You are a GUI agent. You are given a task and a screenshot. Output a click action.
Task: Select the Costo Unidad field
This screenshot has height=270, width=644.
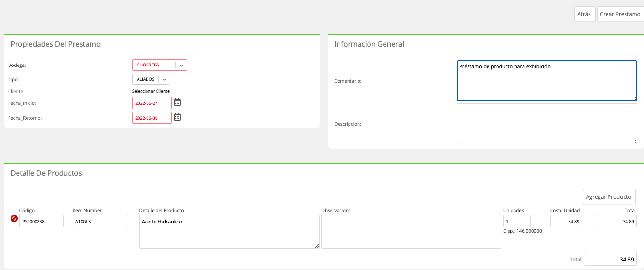pyautogui.click(x=566, y=221)
